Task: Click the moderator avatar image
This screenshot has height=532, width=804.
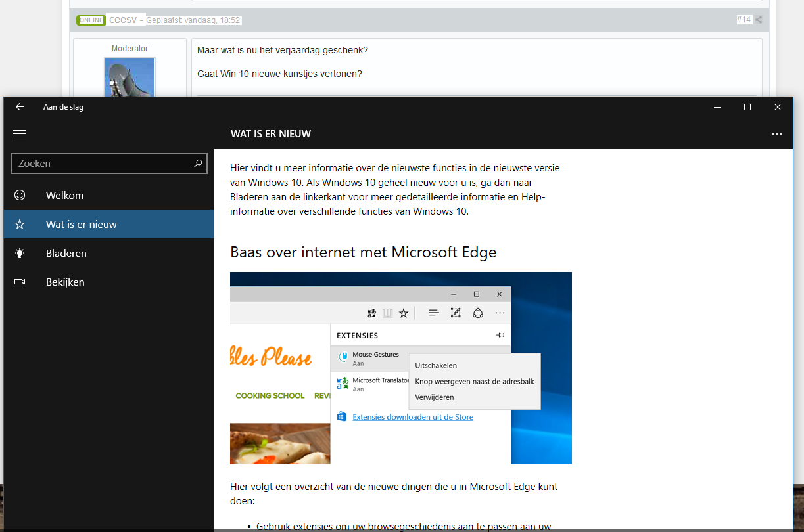Action: (x=130, y=78)
